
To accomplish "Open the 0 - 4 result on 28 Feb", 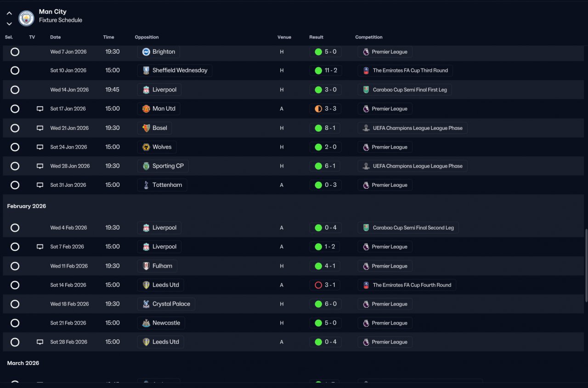I will 325,342.
